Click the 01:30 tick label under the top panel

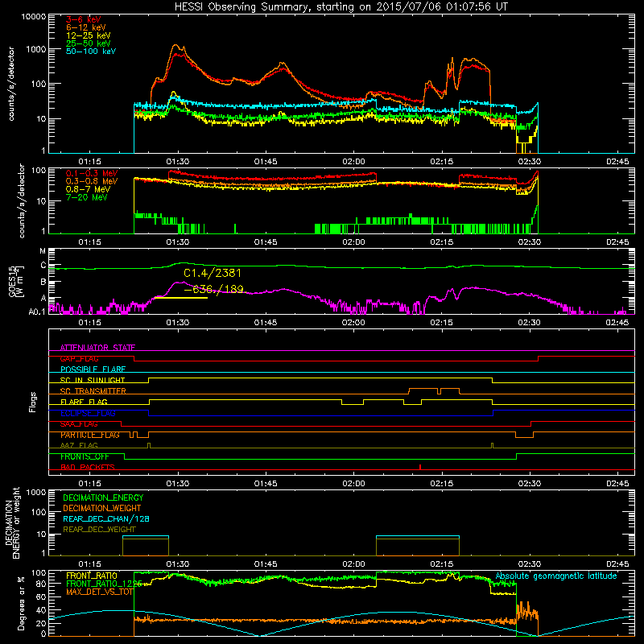pos(178,162)
